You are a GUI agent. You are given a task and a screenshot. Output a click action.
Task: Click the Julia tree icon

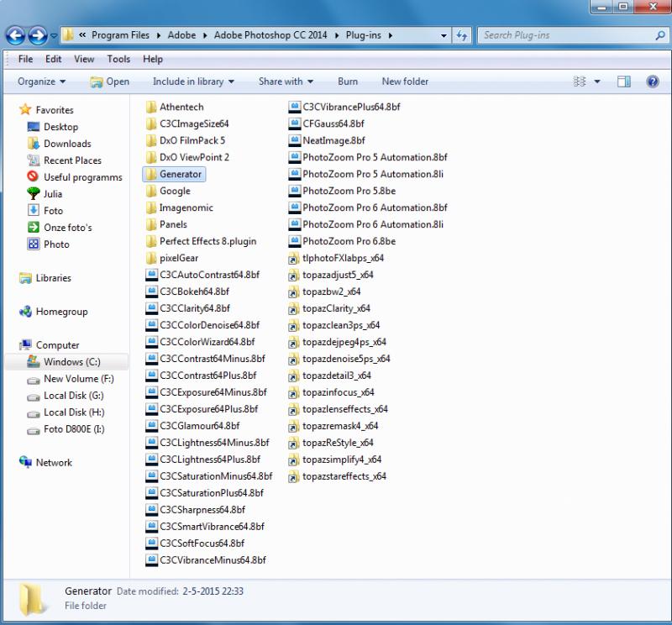(34, 194)
